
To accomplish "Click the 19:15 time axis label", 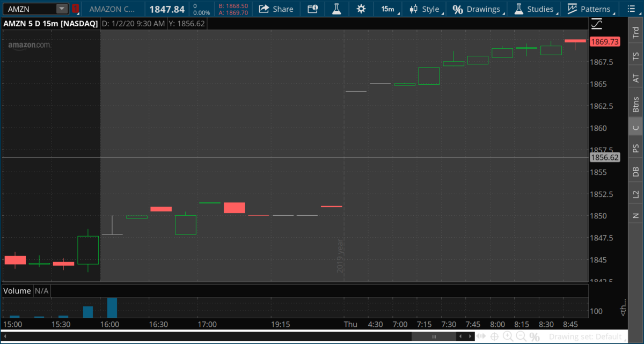I will 281,324.
